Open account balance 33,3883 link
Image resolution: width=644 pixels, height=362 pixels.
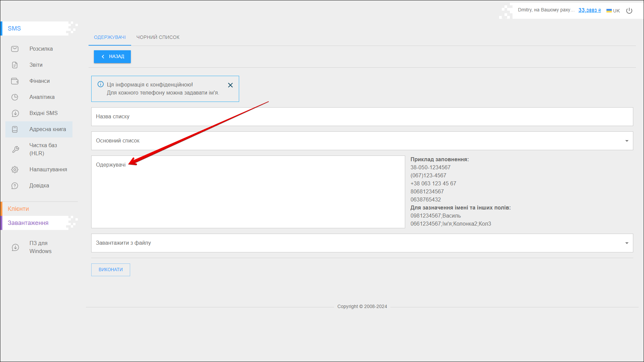coord(589,10)
